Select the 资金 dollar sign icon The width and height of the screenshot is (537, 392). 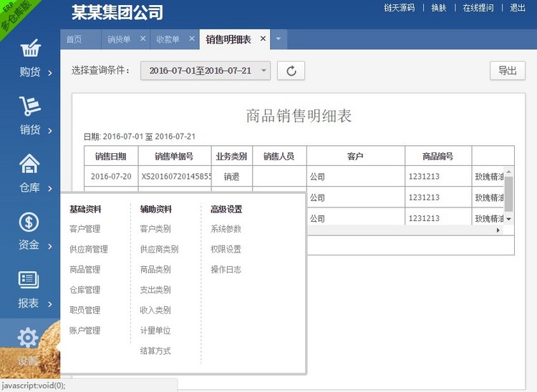pos(30,222)
